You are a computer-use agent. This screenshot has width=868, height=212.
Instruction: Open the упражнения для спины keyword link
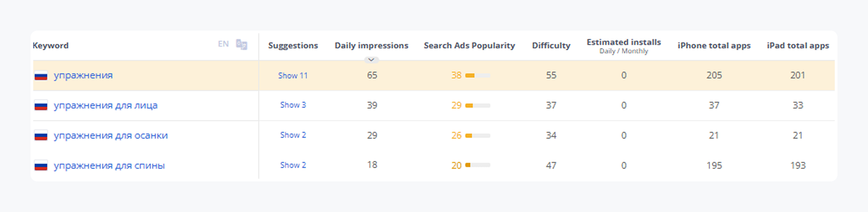pos(109,166)
